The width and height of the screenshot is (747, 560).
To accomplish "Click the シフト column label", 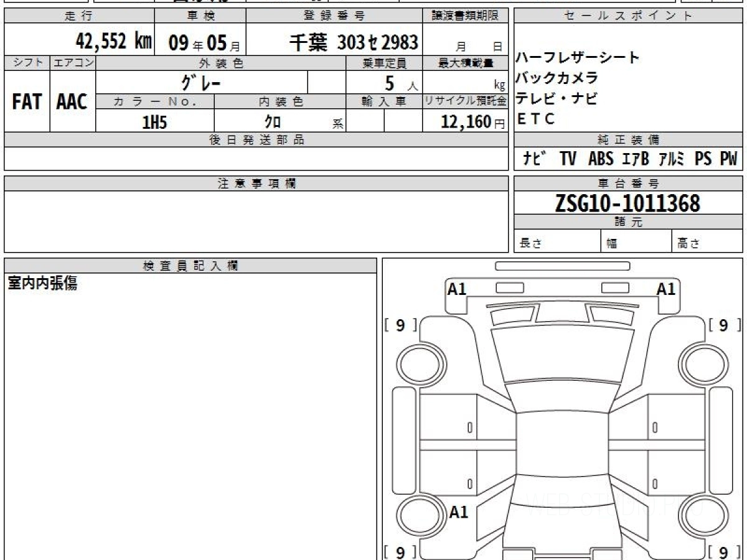I will [27, 63].
